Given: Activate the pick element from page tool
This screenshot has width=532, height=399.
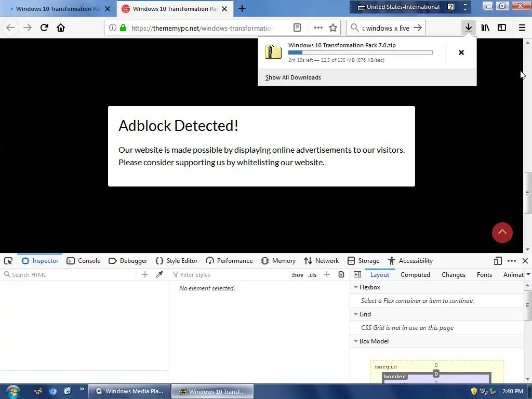Looking at the screenshot, I should (8, 261).
